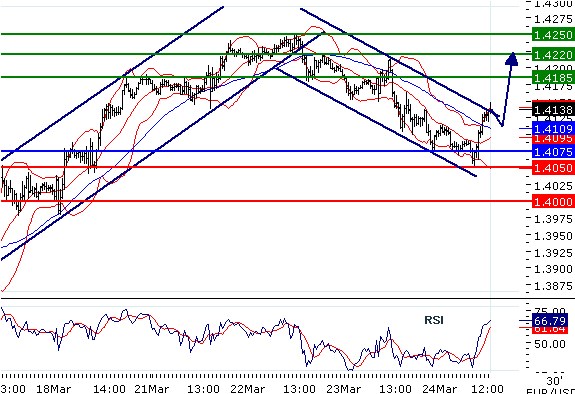Click the 14:00 time label
The height and width of the screenshot is (394, 575).
point(109,388)
